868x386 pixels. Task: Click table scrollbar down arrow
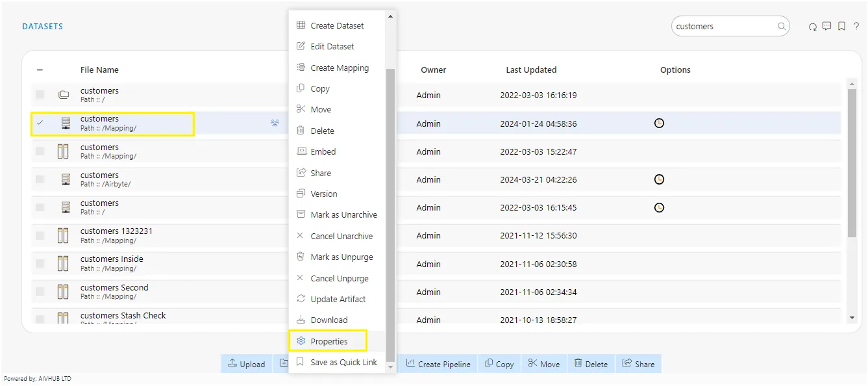click(852, 318)
